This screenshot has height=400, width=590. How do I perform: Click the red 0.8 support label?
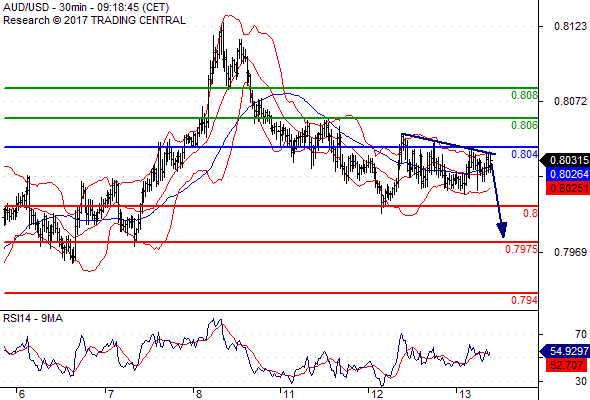(x=531, y=213)
